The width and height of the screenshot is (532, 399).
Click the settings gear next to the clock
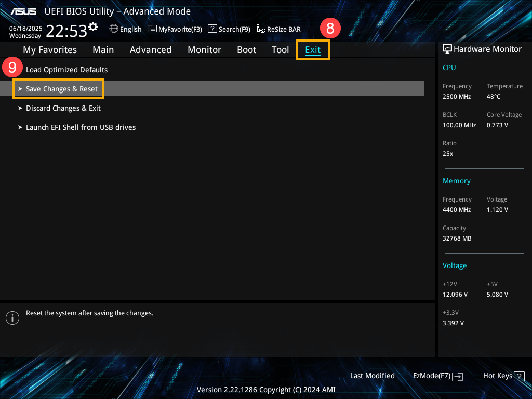click(93, 27)
